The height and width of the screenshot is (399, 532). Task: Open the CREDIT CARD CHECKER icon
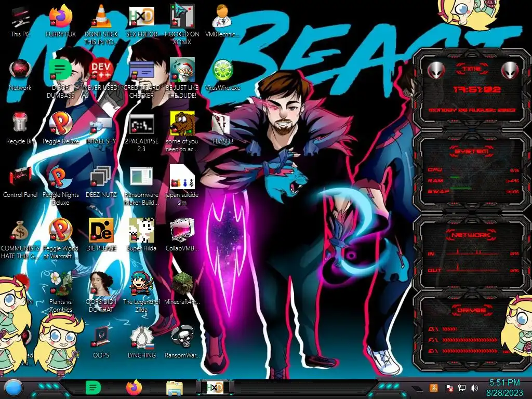[x=141, y=70]
